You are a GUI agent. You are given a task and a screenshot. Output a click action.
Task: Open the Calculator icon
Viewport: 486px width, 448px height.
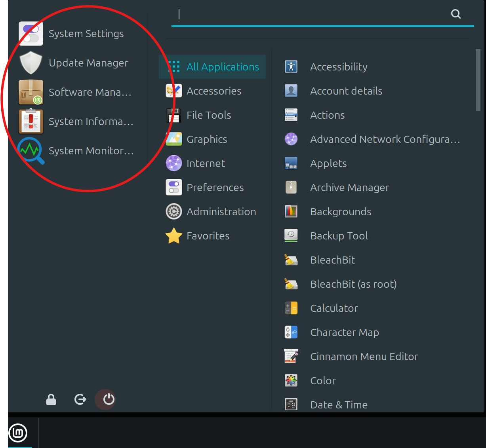291,308
